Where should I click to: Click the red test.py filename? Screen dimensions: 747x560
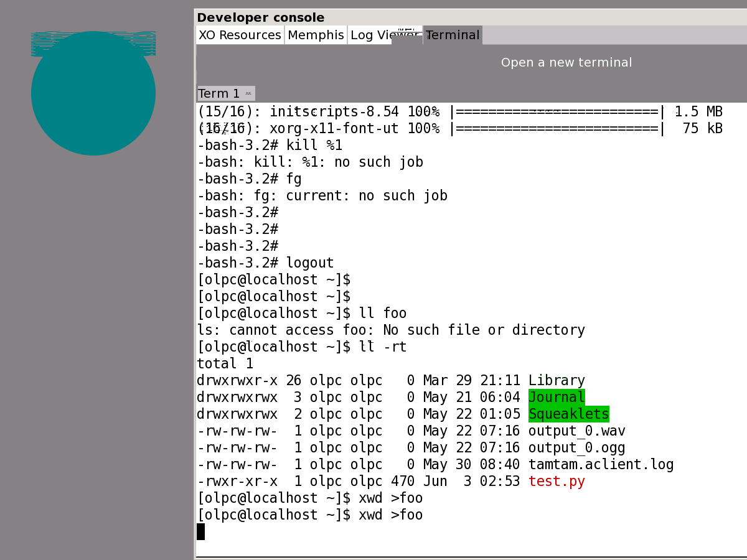click(x=557, y=481)
